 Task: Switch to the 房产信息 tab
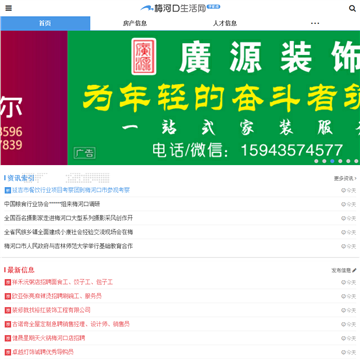(x=135, y=23)
